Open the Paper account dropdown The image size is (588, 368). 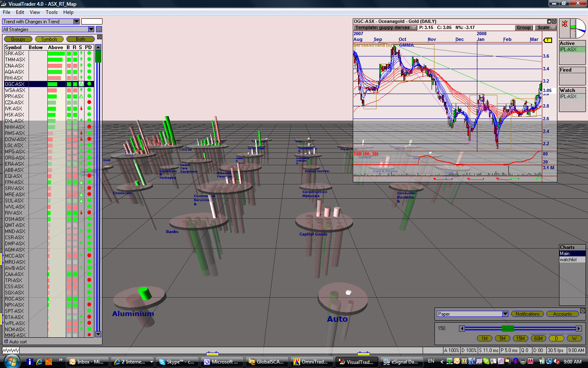(x=505, y=314)
